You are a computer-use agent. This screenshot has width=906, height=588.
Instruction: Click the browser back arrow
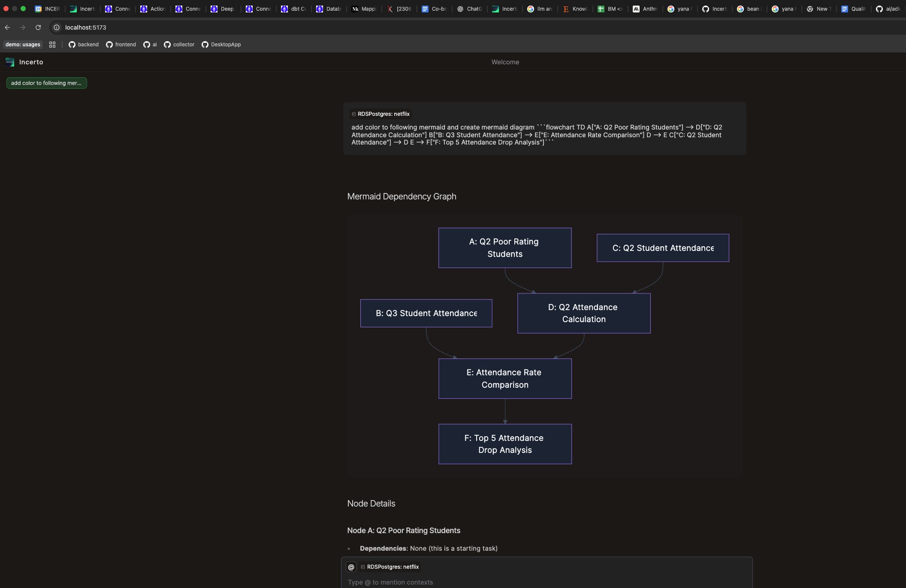coord(7,27)
